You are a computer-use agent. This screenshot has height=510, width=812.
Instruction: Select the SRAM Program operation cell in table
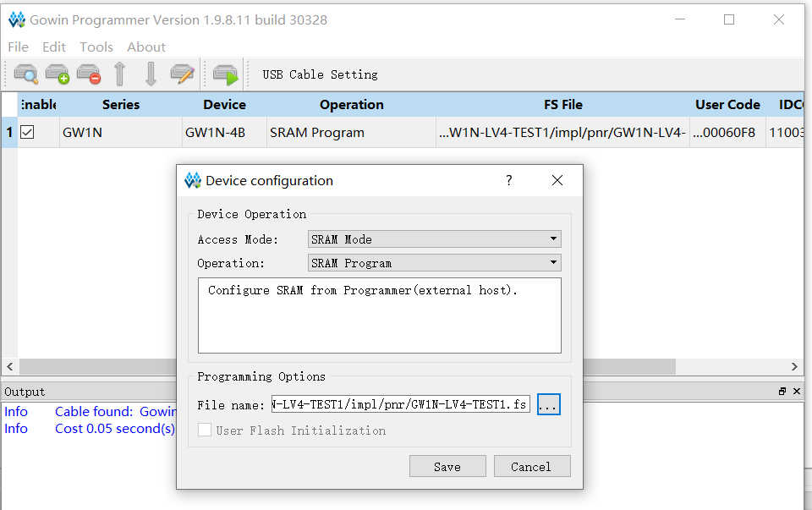point(352,133)
